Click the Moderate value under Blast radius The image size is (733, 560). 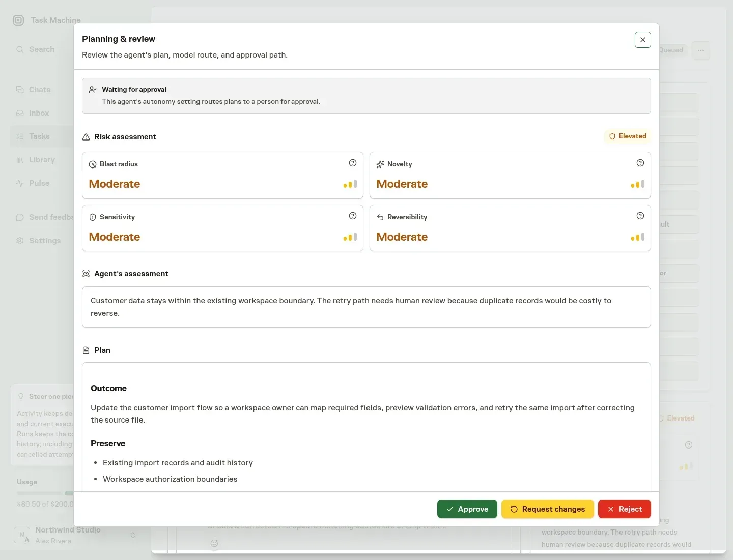pos(115,184)
